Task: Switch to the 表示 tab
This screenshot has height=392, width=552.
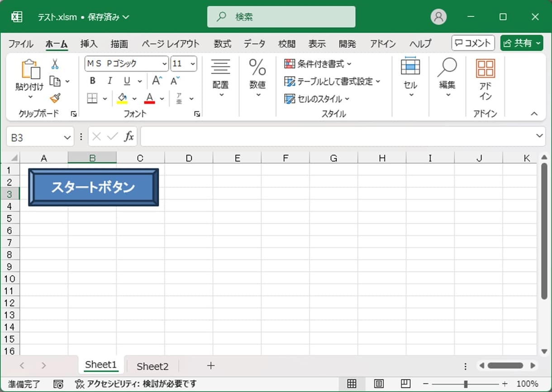Action: click(317, 44)
